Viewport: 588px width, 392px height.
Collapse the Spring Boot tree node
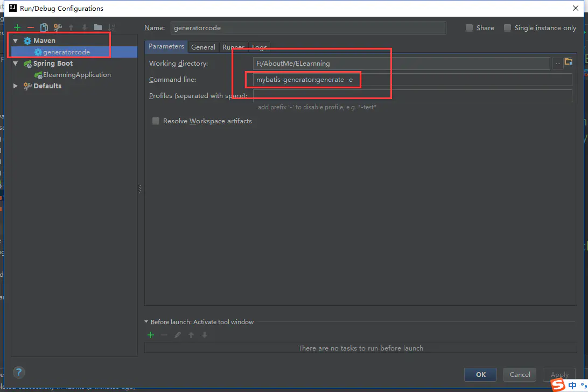click(16, 64)
